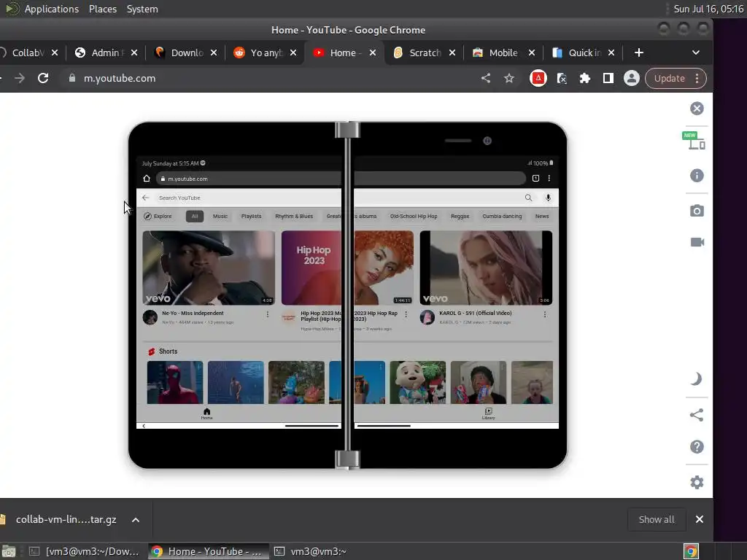Open the Spider-Man short thumbnail

pyautogui.click(x=175, y=382)
